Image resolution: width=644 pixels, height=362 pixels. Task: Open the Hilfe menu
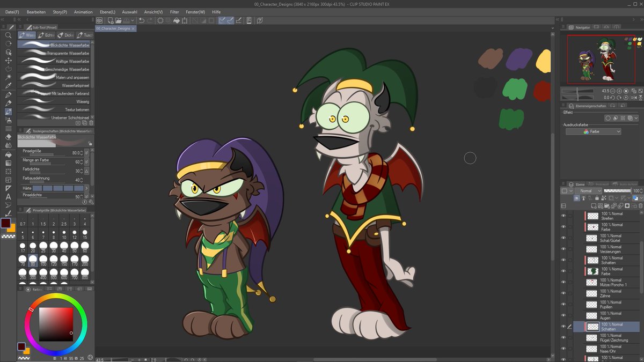[x=216, y=12]
